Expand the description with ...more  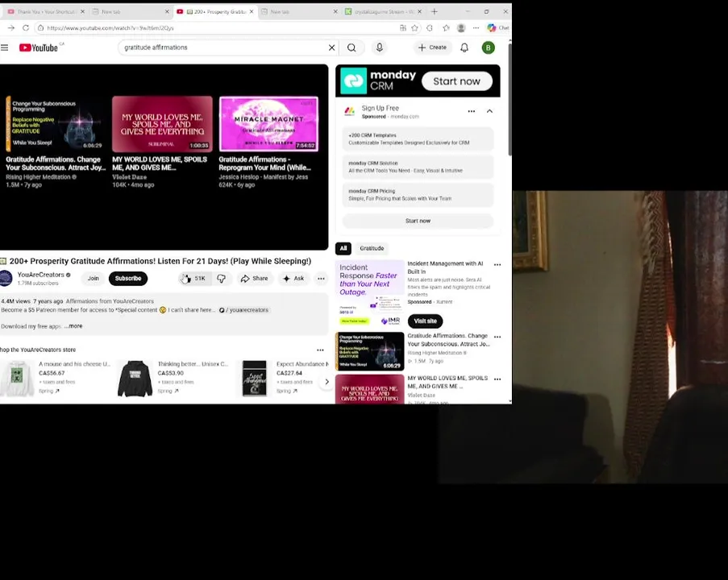73,326
